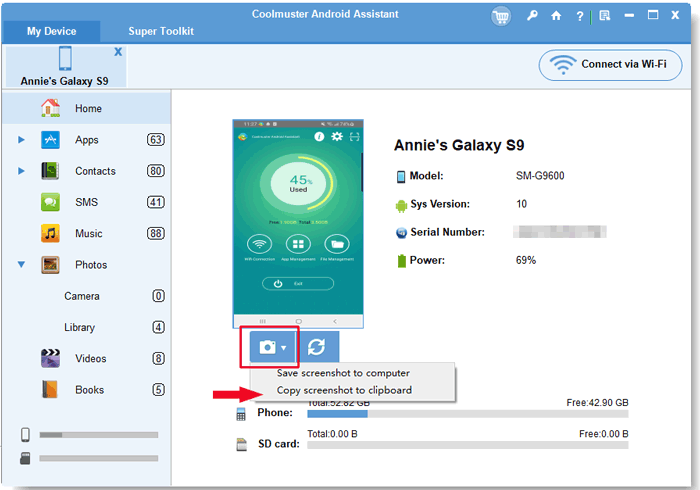Click the sidebar phone storage icon
700x490 pixels.
click(25, 434)
